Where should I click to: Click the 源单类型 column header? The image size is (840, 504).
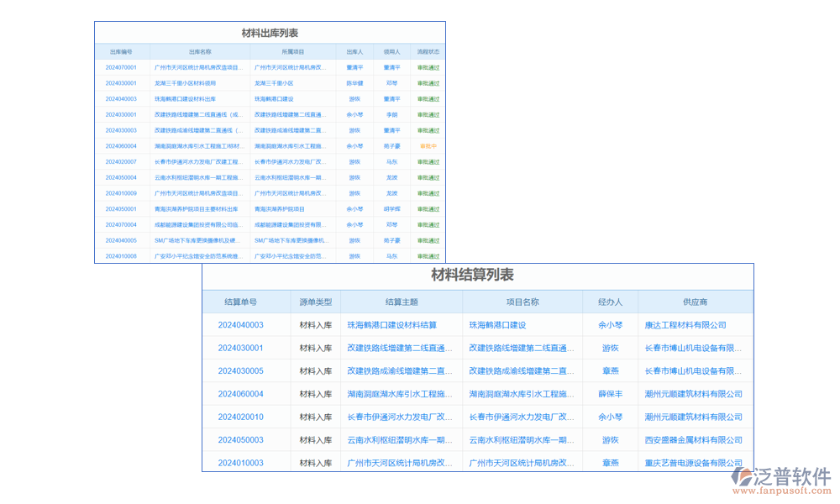[316, 302]
